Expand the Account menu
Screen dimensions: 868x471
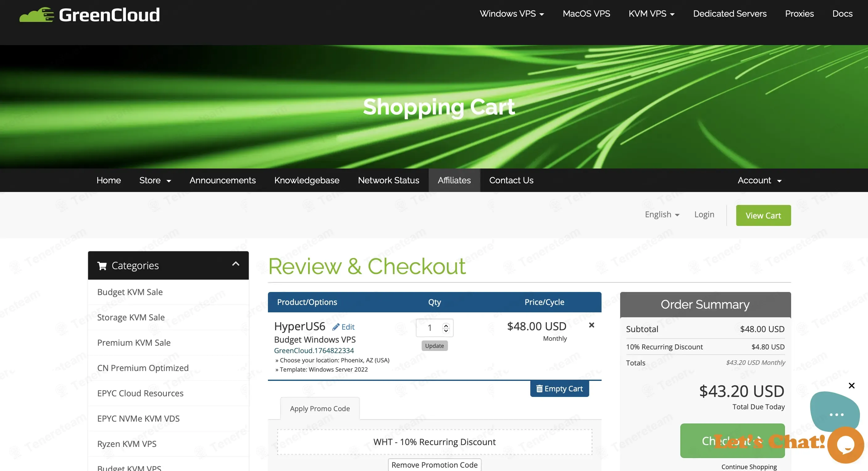pyautogui.click(x=759, y=180)
